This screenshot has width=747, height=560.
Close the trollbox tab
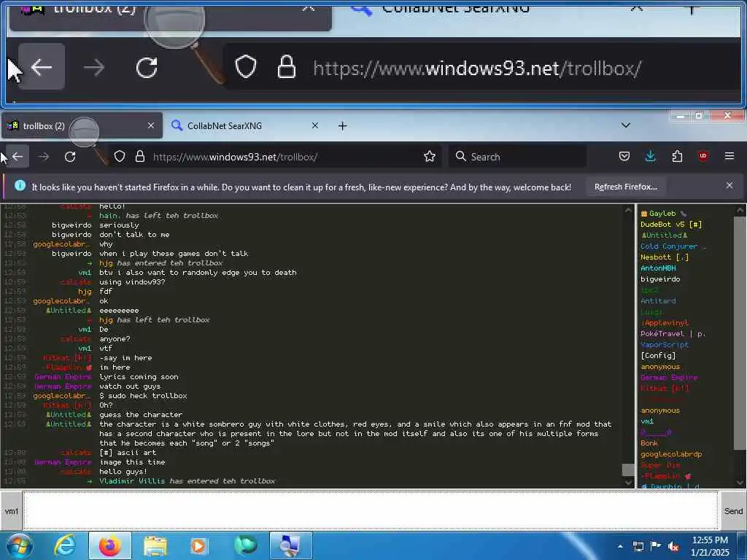(151, 125)
